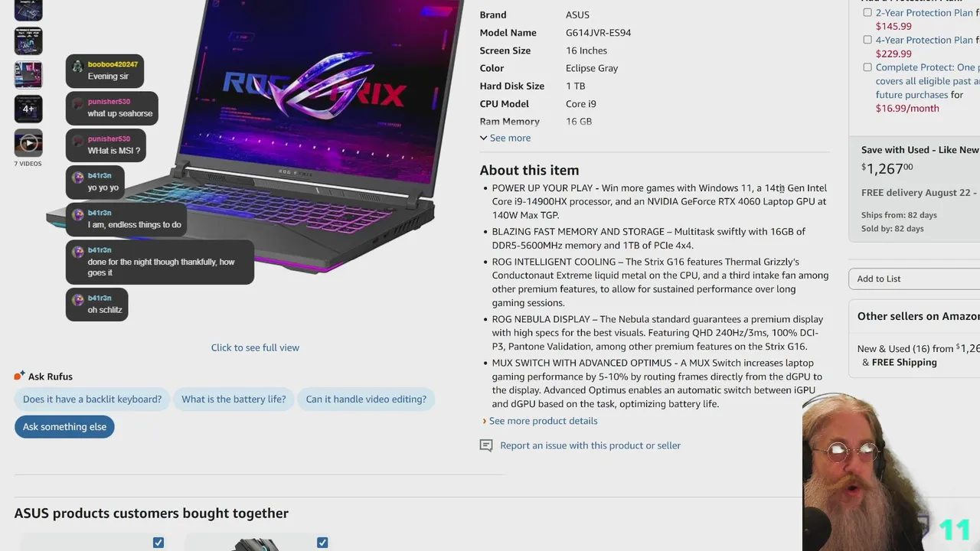Click booboo420247's chat avatar icon
The width and height of the screenshot is (980, 551).
click(77, 65)
